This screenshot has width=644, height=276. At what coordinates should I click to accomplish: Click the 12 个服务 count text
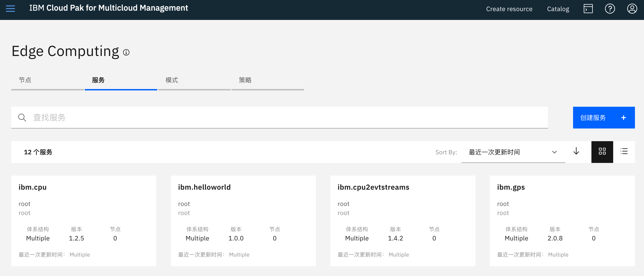tap(38, 152)
